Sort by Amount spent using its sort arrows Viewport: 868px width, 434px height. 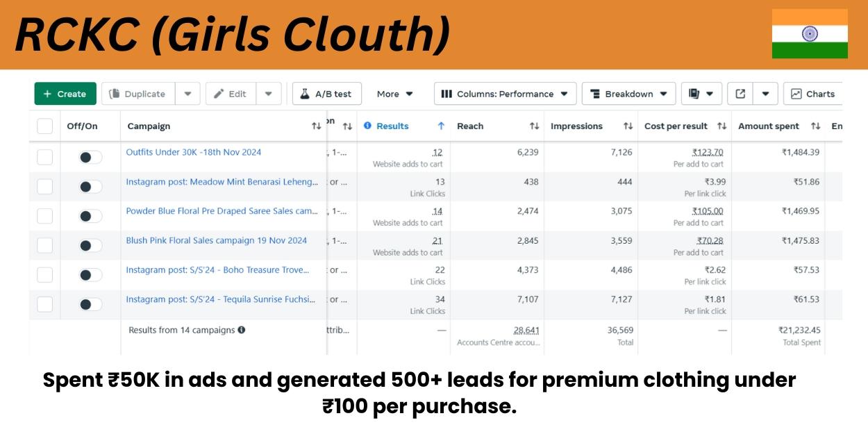coord(815,126)
